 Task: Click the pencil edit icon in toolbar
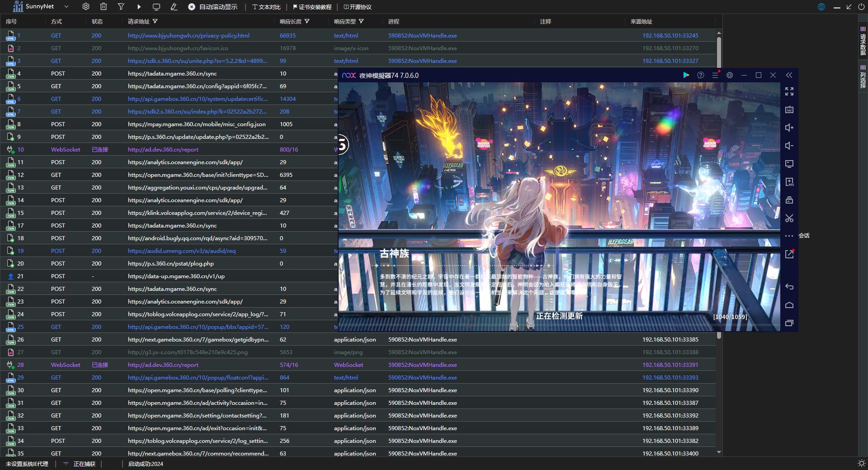click(x=174, y=7)
